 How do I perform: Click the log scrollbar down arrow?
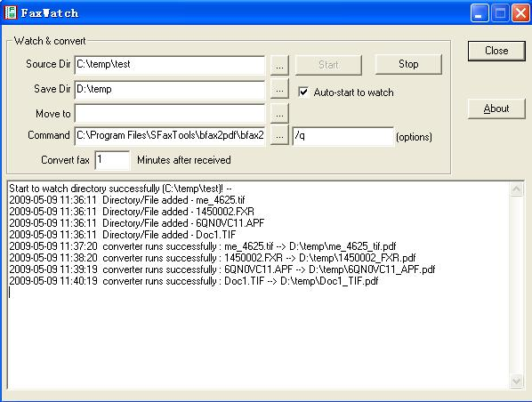click(x=516, y=381)
